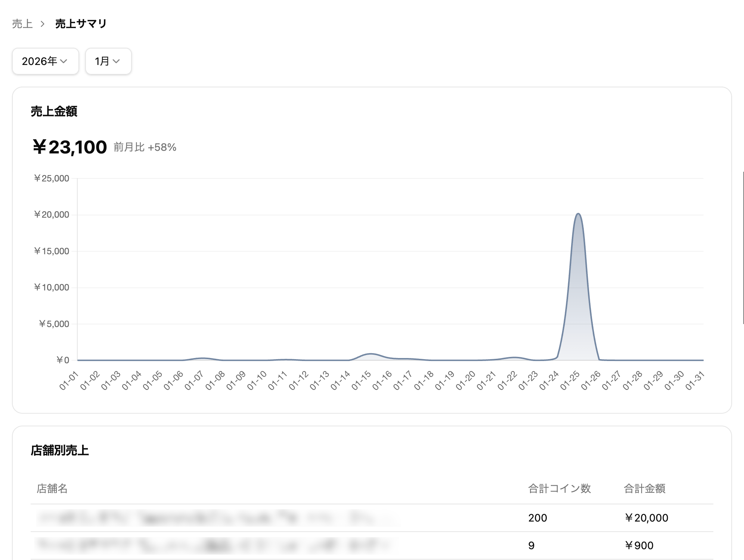The height and width of the screenshot is (560, 744).
Task: Click the page vertical scrollbar
Action: 743,247
